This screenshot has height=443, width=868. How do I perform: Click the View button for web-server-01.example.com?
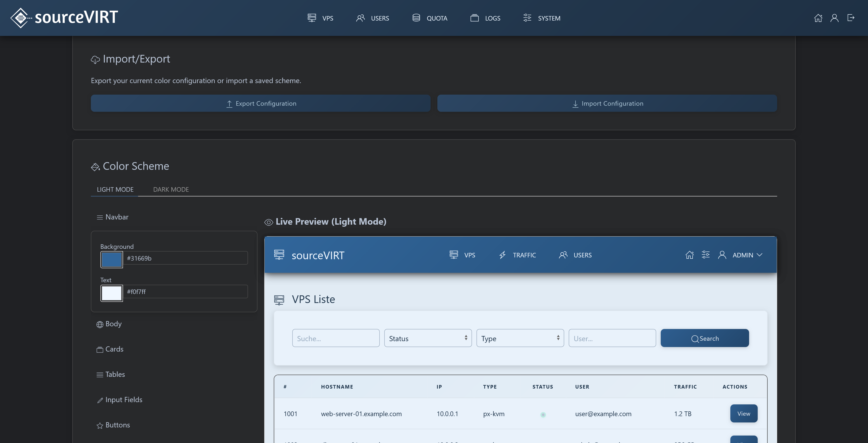[x=744, y=414]
